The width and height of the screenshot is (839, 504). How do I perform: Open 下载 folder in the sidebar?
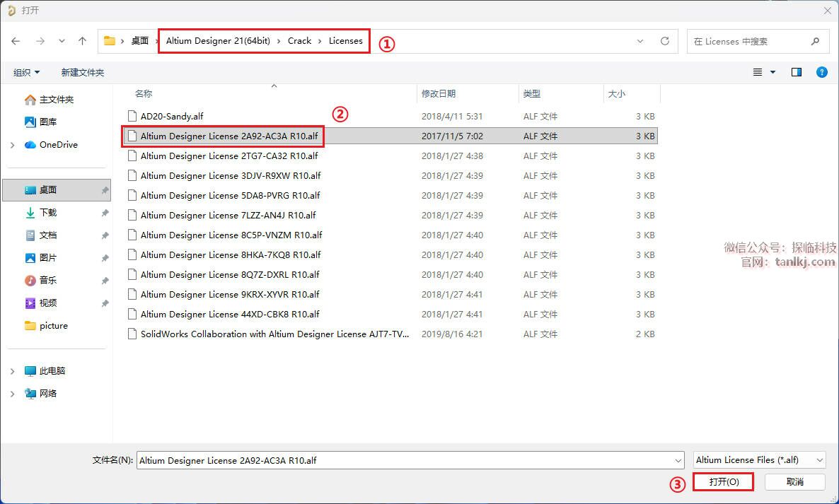40,212
